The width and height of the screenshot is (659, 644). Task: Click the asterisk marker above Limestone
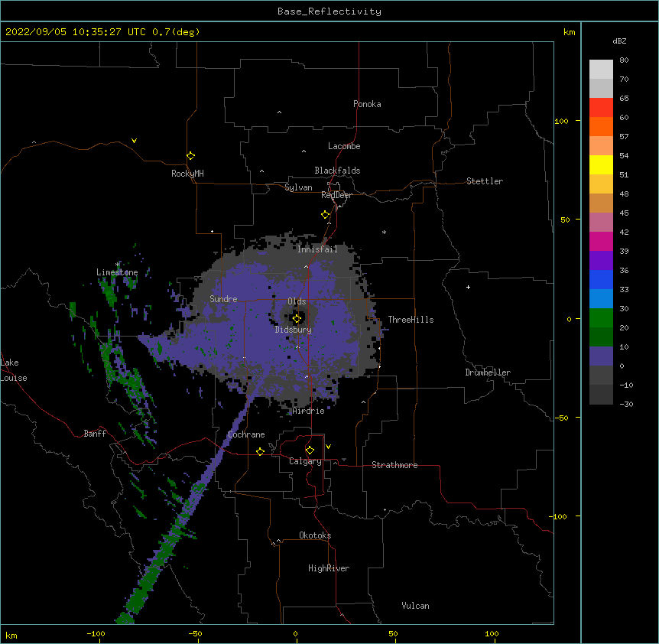pos(117,265)
